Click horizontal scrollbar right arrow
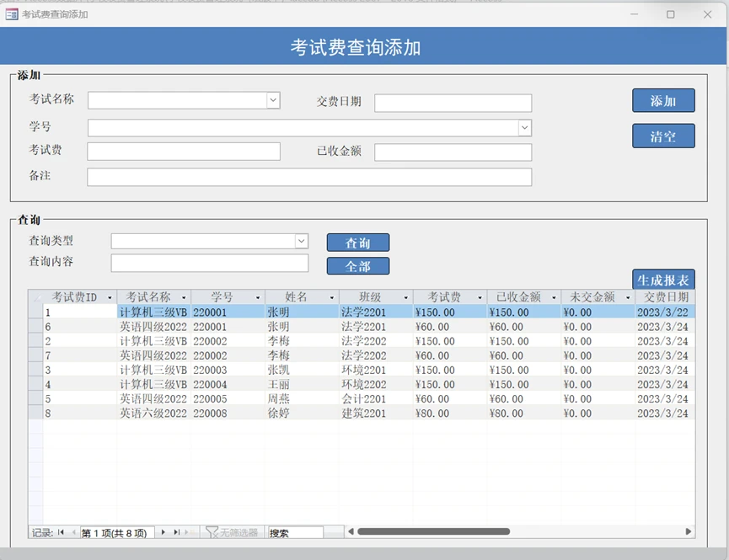The width and height of the screenshot is (729, 560). click(x=689, y=531)
